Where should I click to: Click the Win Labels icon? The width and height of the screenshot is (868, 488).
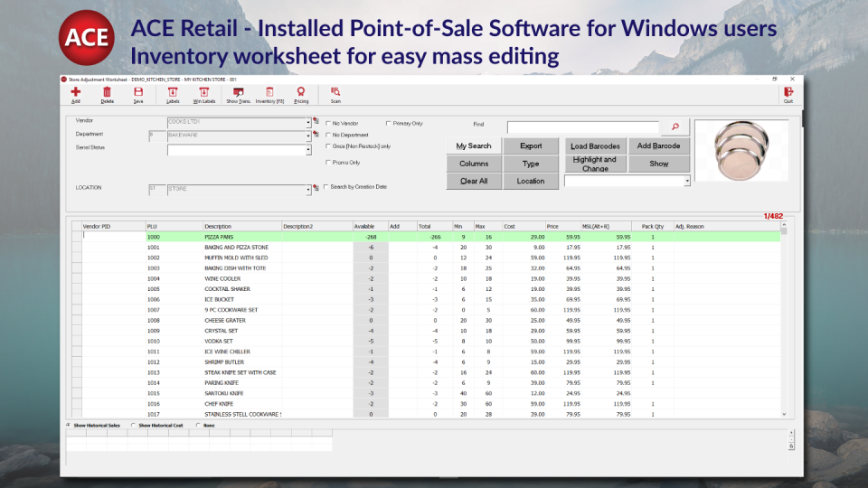point(204,92)
